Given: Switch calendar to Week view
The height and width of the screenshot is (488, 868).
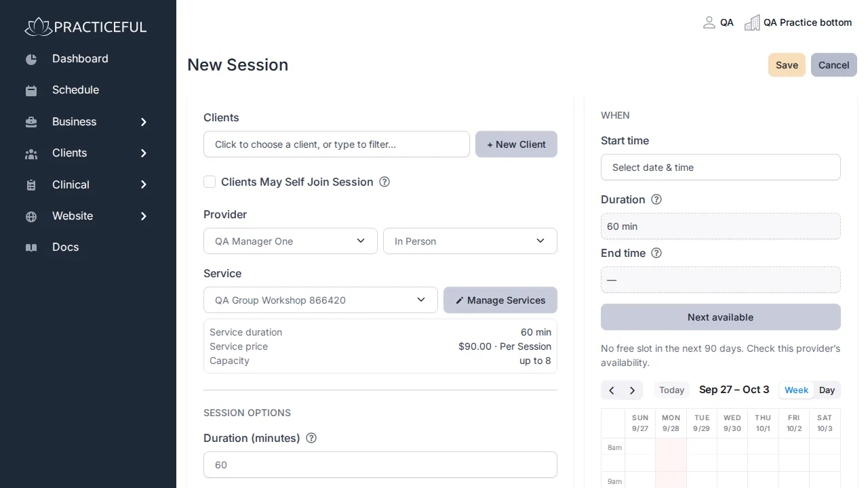Looking at the screenshot, I should (796, 390).
